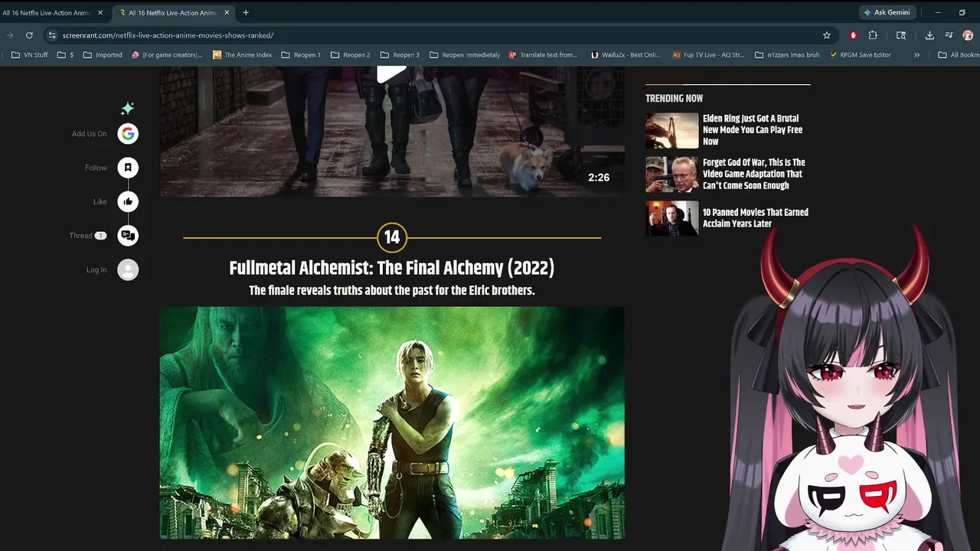The height and width of the screenshot is (551, 980).
Task: Read Forget God Of War article
Action: click(x=754, y=174)
